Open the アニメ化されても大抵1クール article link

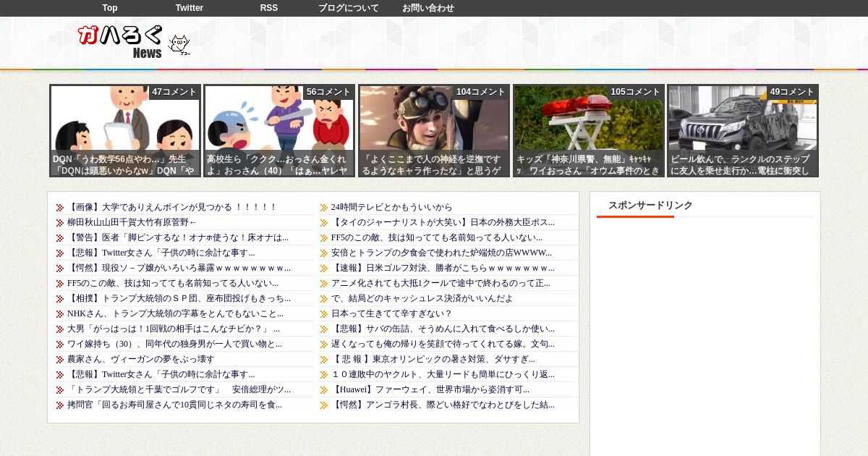441,284
